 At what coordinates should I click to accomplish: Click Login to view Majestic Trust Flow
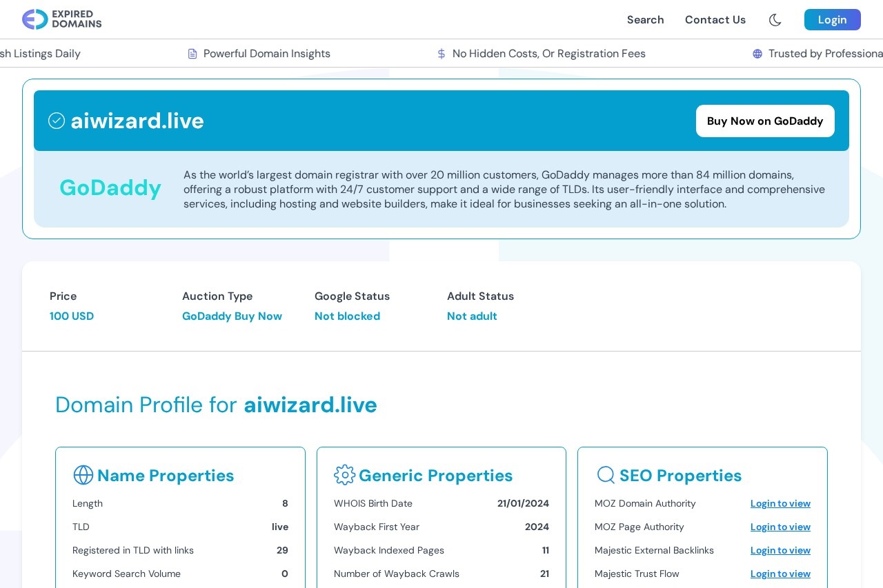point(780,574)
